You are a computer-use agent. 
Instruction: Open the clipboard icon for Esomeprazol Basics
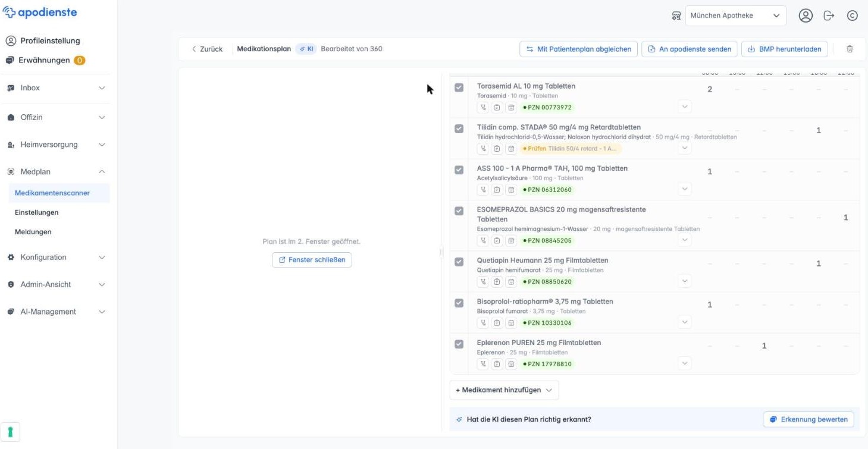(x=497, y=241)
